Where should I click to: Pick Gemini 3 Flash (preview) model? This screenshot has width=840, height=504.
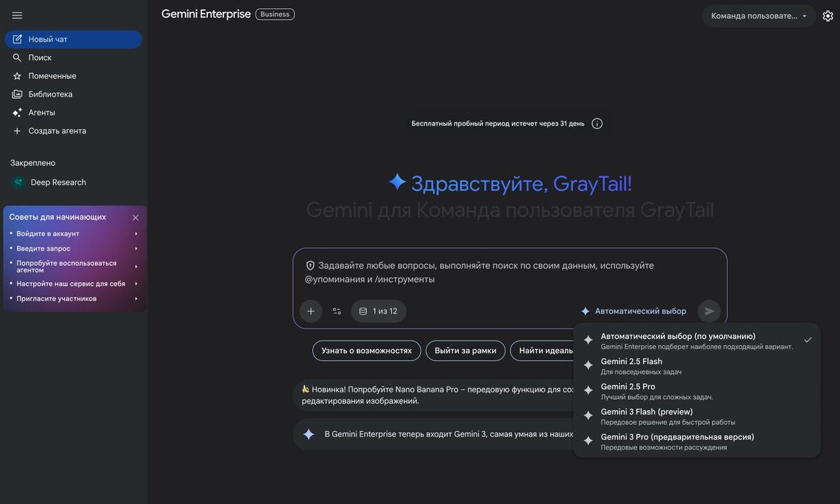coord(696,416)
